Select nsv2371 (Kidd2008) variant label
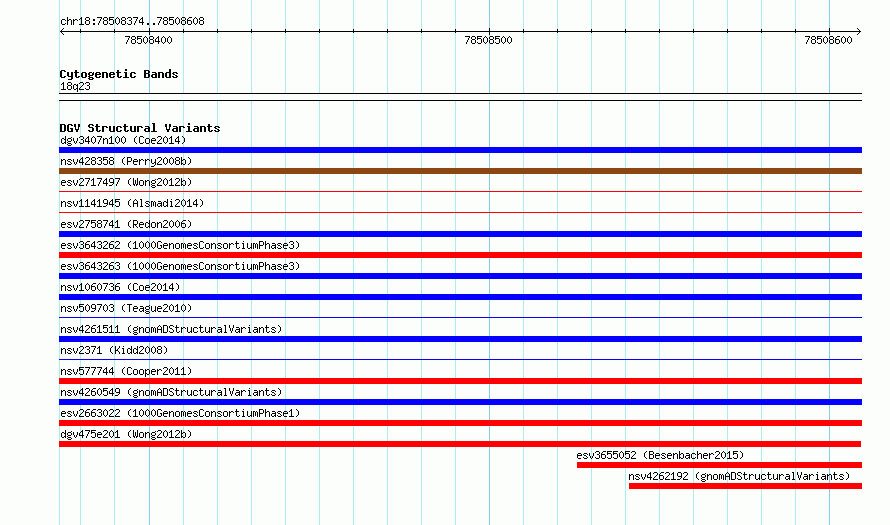Image resolution: width=890 pixels, height=525 pixels. tap(114, 350)
